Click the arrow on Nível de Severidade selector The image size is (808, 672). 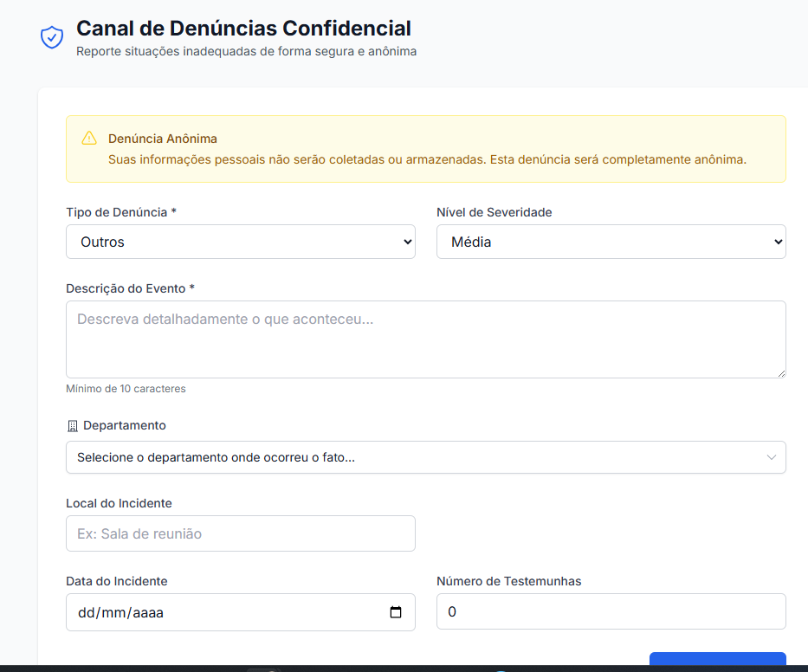(x=777, y=242)
